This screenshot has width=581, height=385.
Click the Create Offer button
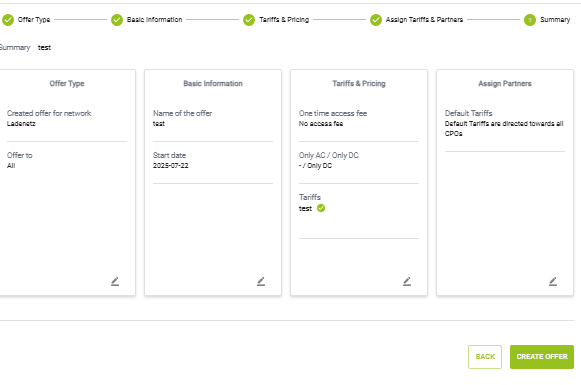click(x=542, y=357)
